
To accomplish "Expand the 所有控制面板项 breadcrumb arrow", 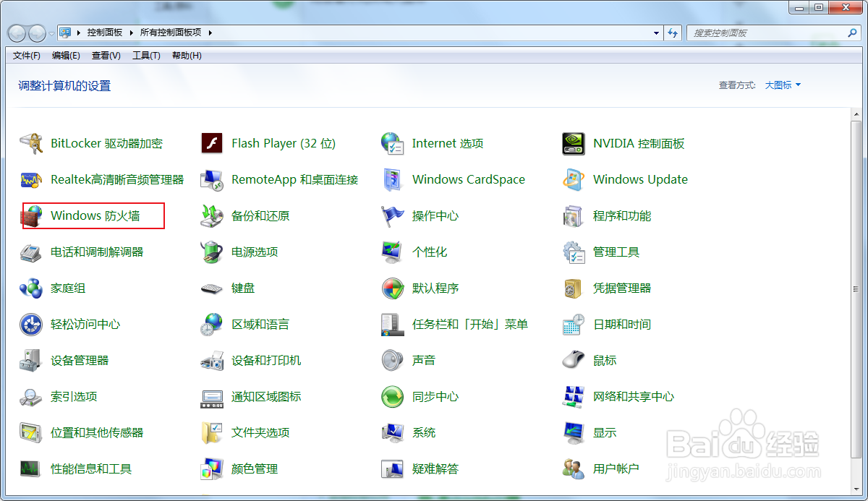I will coord(210,33).
